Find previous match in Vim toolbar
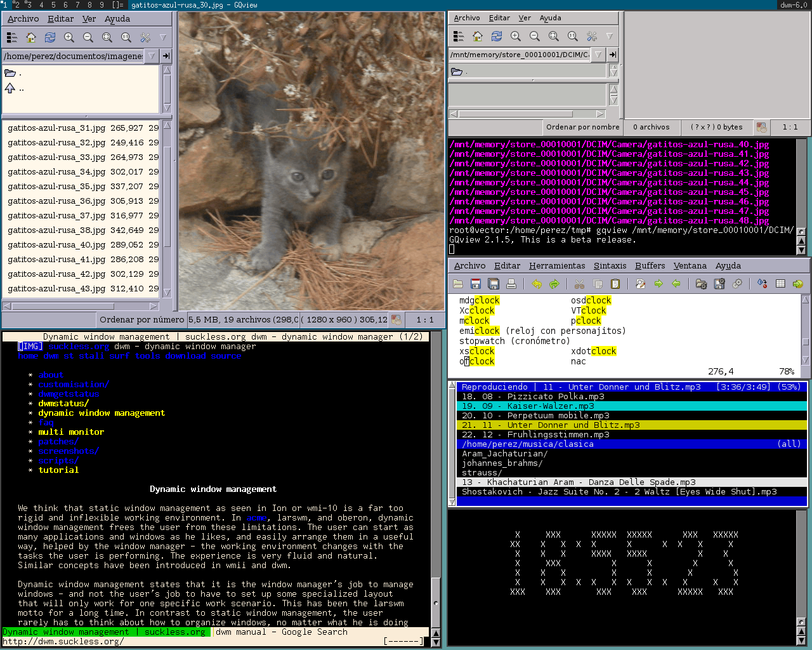The height and width of the screenshot is (650, 812). pos(676,284)
